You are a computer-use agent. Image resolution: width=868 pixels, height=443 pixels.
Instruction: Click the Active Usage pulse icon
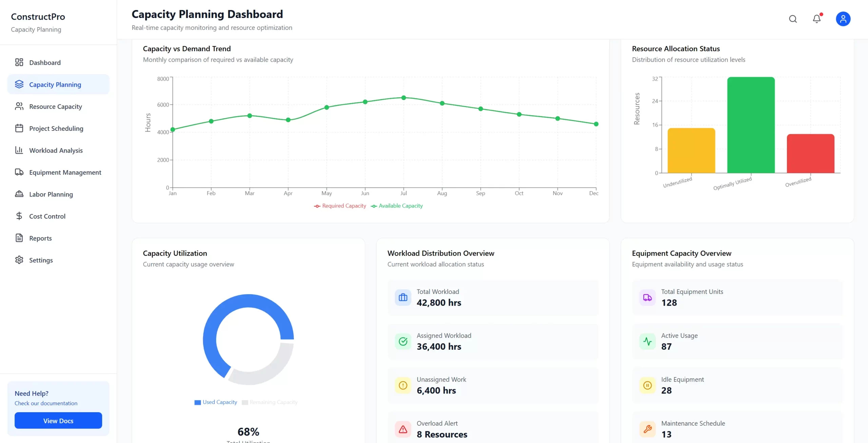[x=647, y=341]
